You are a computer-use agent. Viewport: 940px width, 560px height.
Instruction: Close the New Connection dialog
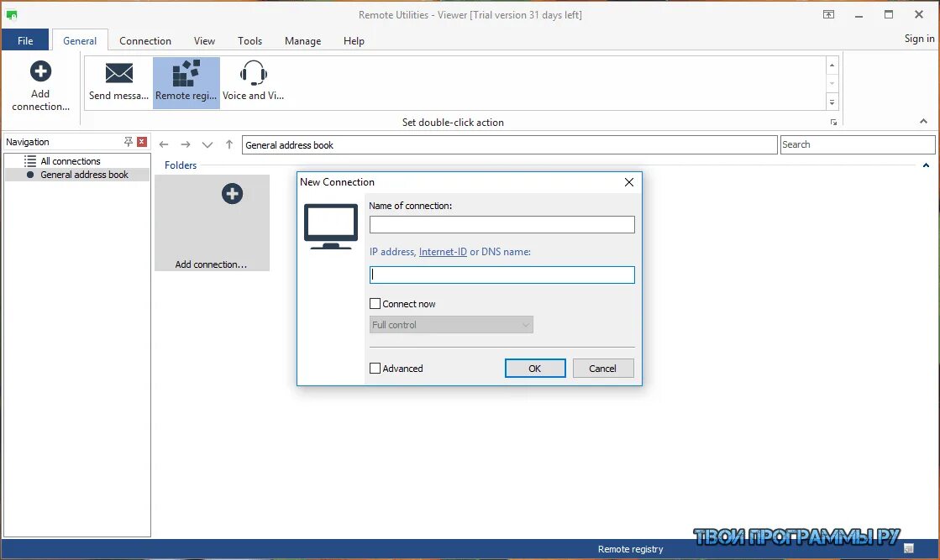point(629,182)
